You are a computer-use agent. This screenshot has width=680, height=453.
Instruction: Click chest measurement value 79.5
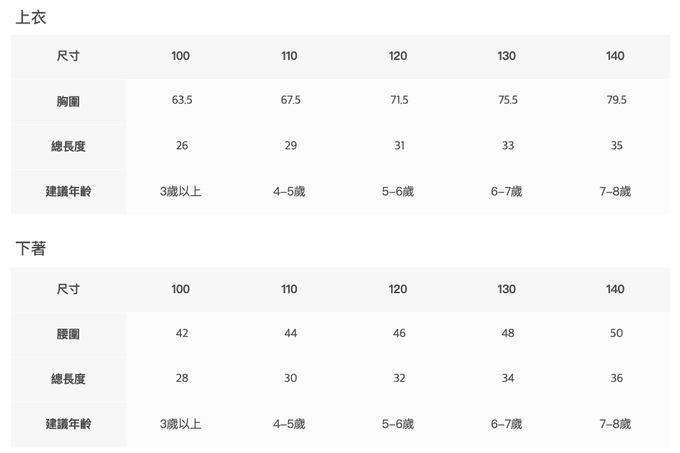[x=616, y=101]
